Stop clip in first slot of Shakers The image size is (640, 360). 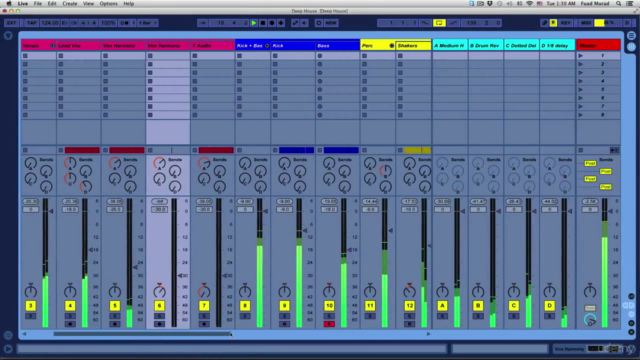click(400, 56)
